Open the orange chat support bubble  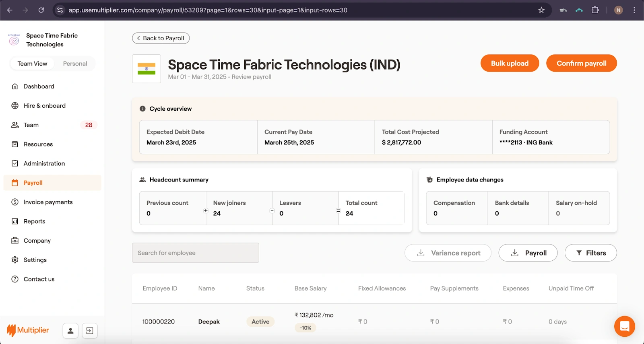click(625, 326)
